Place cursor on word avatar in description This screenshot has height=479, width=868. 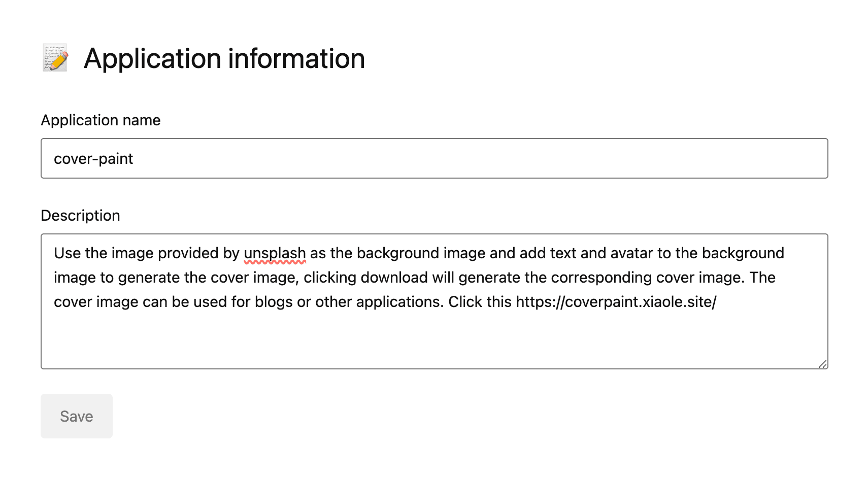631,253
